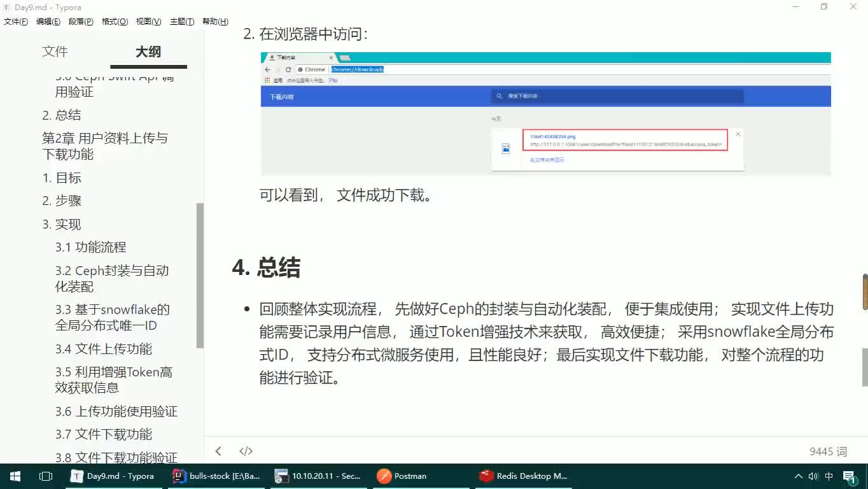
Task: Navigate to 3.7 文件下载功能 in outline
Action: click(x=103, y=434)
